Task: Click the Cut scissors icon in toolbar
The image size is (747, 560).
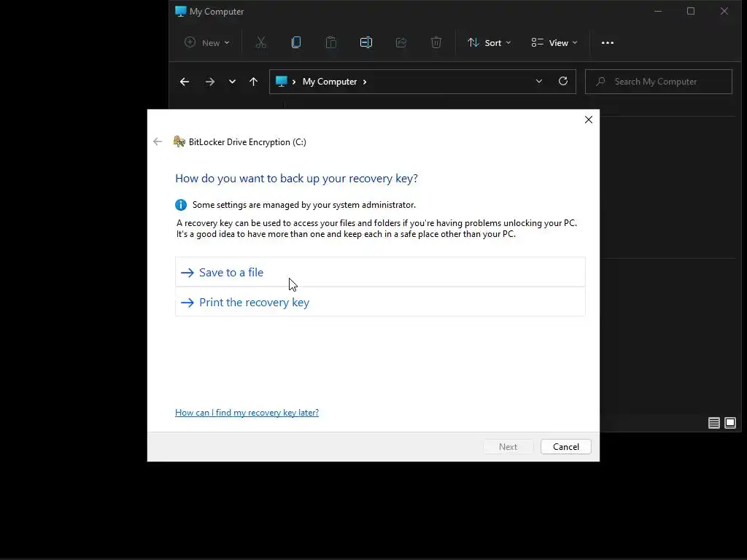Action: click(260, 43)
